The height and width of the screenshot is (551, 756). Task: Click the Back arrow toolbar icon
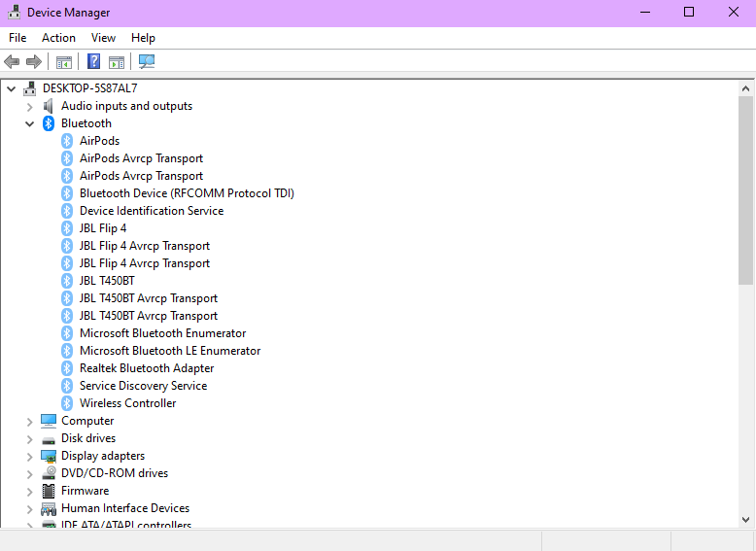pyautogui.click(x=12, y=61)
